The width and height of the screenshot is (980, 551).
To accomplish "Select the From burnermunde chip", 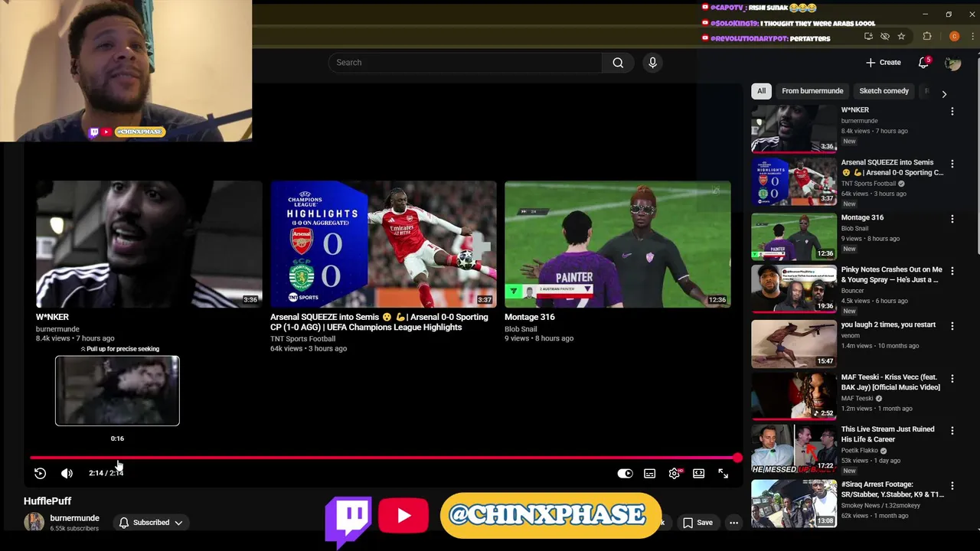I will tap(812, 91).
